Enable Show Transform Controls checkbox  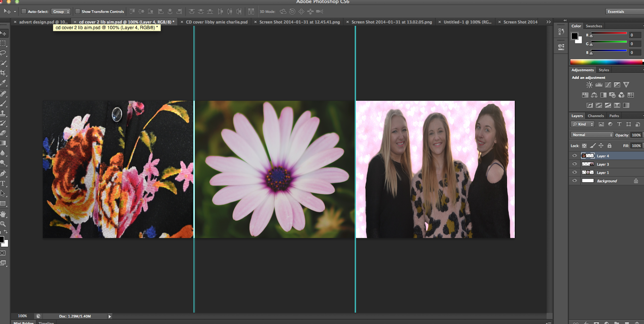(78, 12)
